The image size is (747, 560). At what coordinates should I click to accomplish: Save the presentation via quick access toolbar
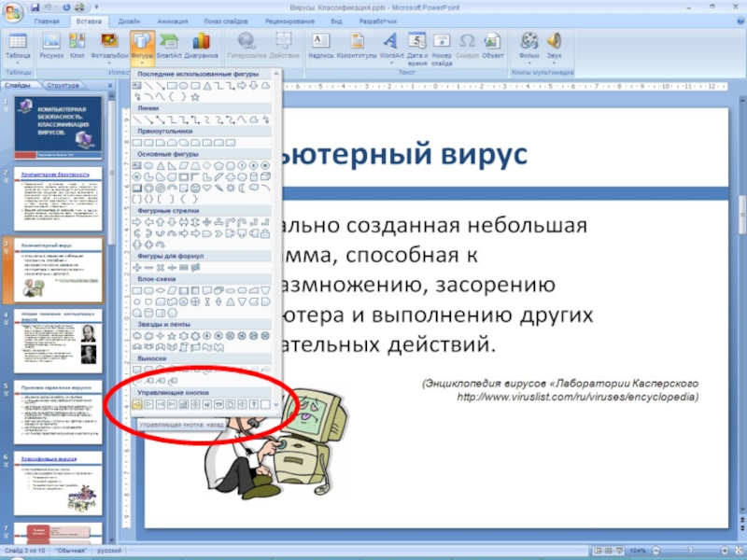point(35,7)
